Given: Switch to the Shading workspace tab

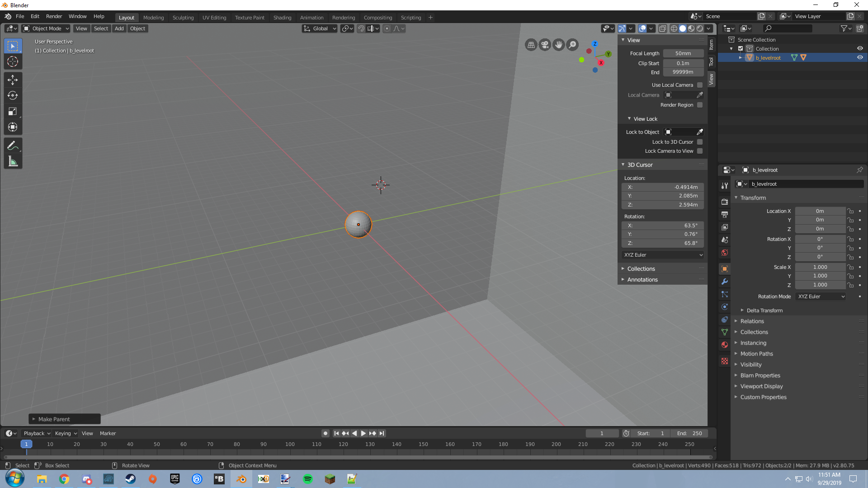Looking at the screenshot, I should pyautogui.click(x=282, y=18).
